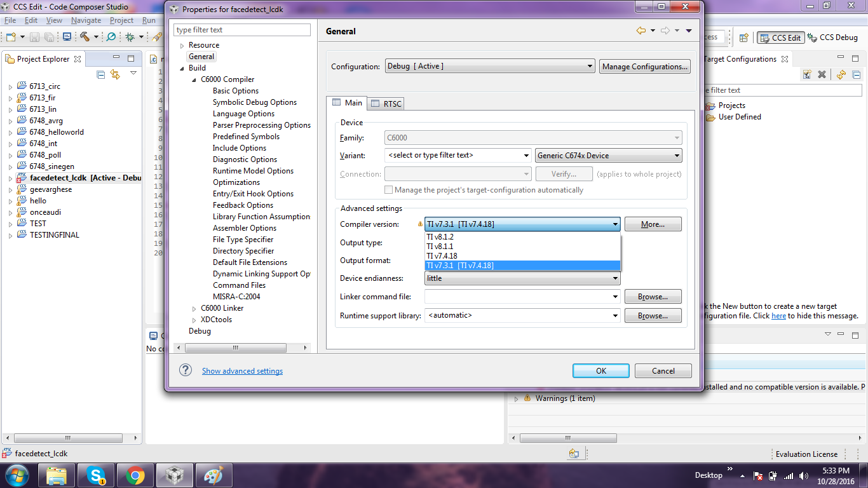The height and width of the screenshot is (488, 868).
Task: Click the Open Perspective icon
Action: pyautogui.click(x=744, y=37)
